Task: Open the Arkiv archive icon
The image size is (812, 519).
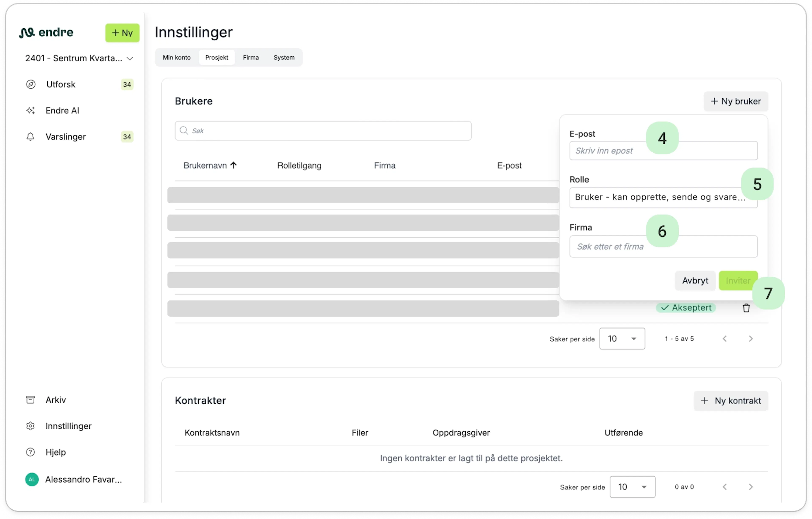Action: [x=30, y=400]
